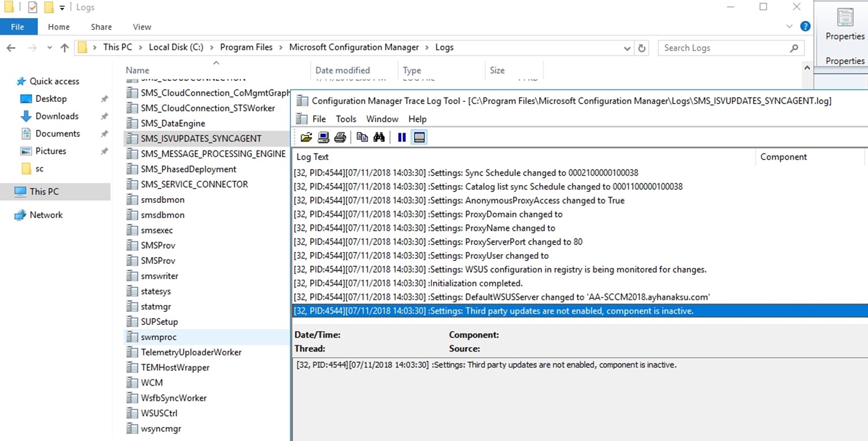Open Find with the binoculars icon
868x441 pixels.
coord(379,137)
